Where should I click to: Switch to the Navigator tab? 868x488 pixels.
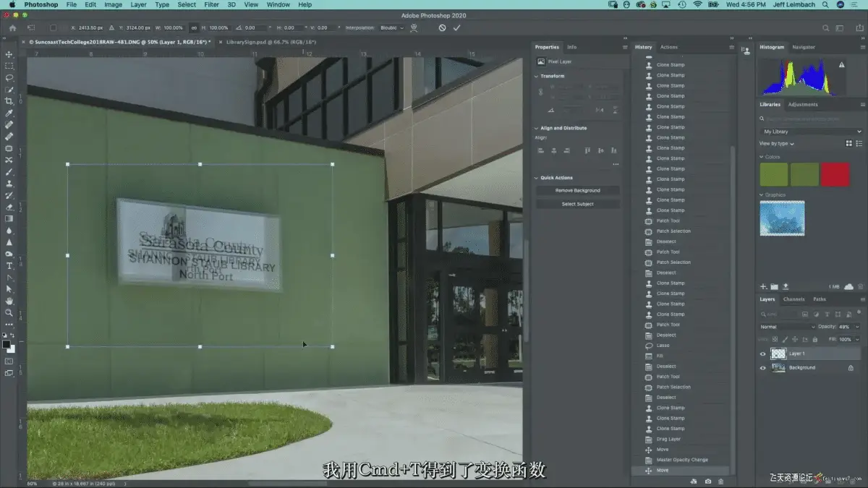[804, 47]
